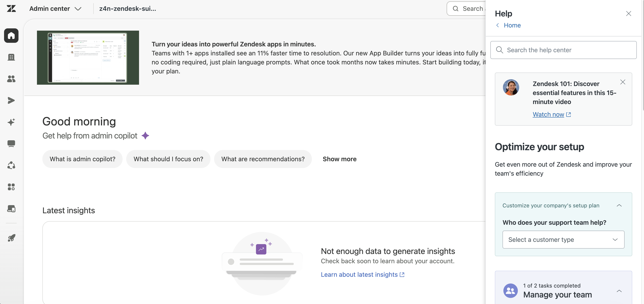The width and height of the screenshot is (644, 304).
Task: Open the Home sidebar icon
Action: coord(11,36)
